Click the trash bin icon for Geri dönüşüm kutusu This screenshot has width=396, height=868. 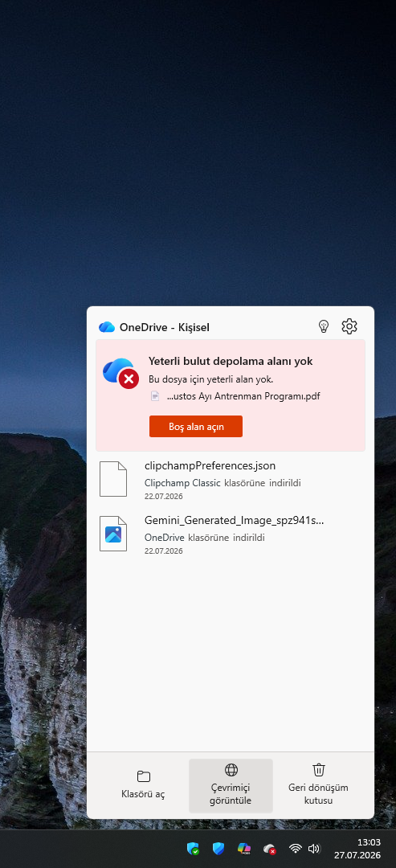[319, 769]
